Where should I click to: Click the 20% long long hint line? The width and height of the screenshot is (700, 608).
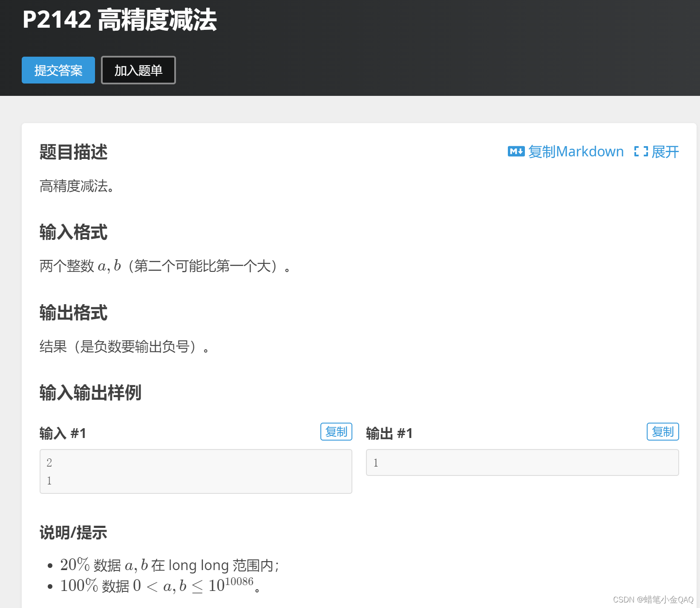pos(170,565)
